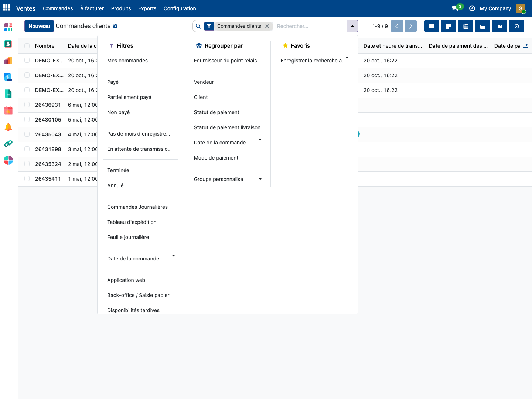Open the À facturer menu

pyautogui.click(x=92, y=8)
